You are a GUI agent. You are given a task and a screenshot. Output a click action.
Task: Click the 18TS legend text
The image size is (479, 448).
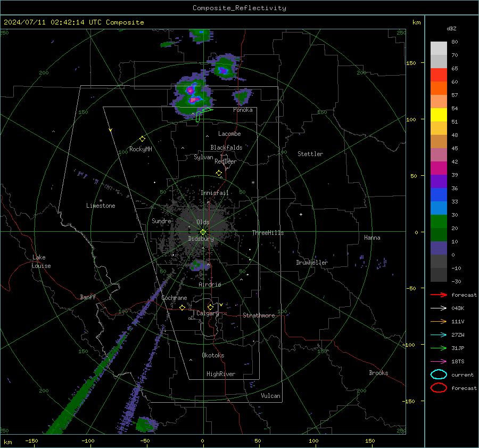coord(458,362)
